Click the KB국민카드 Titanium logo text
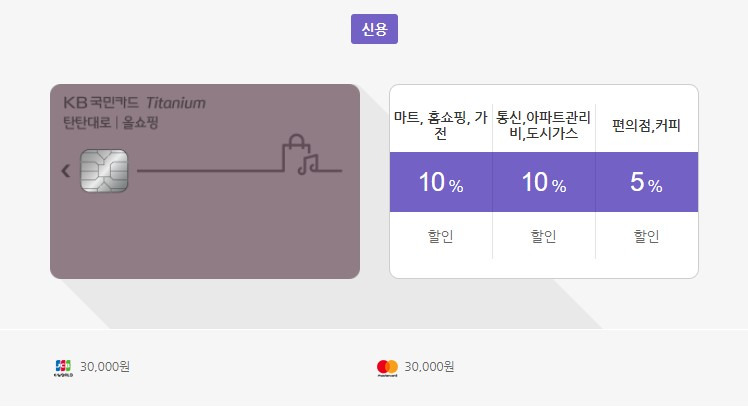The image size is (748, 407). [135, 103]
